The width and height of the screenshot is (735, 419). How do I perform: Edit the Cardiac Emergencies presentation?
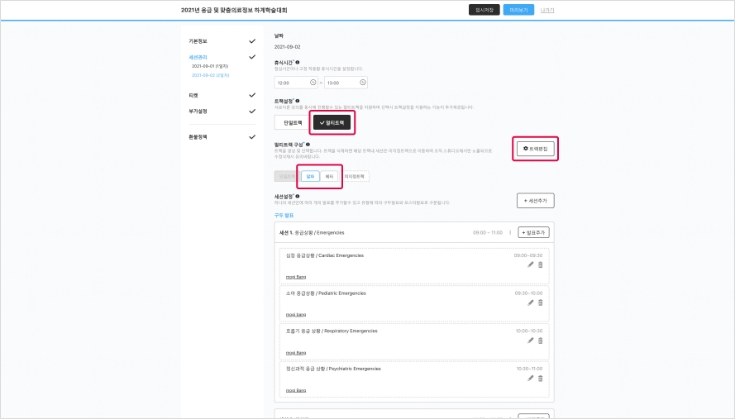point(530,265)
